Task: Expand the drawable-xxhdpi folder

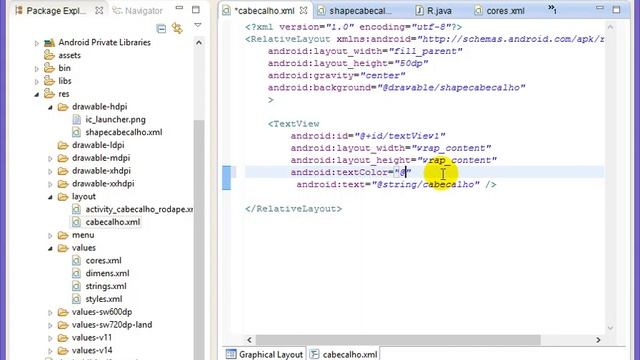Action: [x=50, y=184]
